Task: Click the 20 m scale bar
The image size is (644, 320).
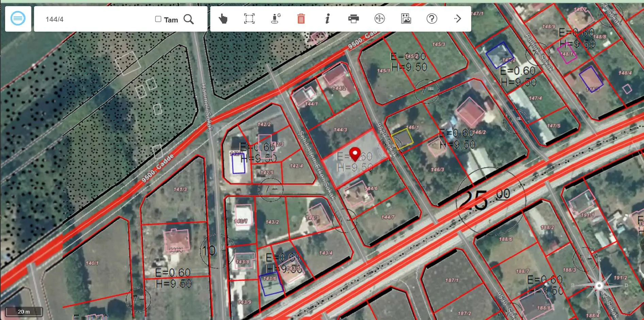Action: click(24, 311)
